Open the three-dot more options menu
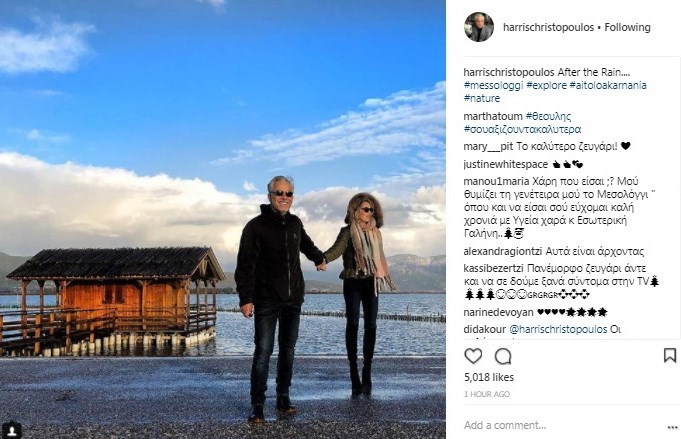This screenshot has width=681, height=439. tap(672, 427)
